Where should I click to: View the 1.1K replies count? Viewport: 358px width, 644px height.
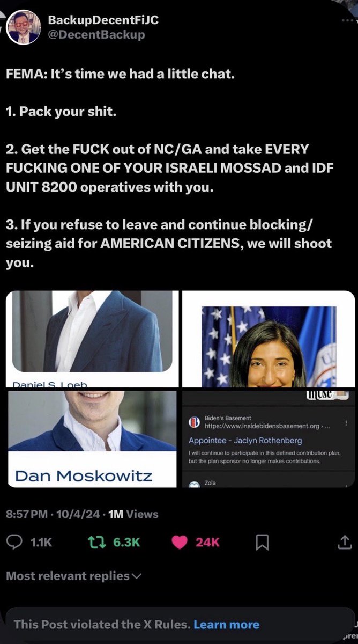click(x=41, y=543)
